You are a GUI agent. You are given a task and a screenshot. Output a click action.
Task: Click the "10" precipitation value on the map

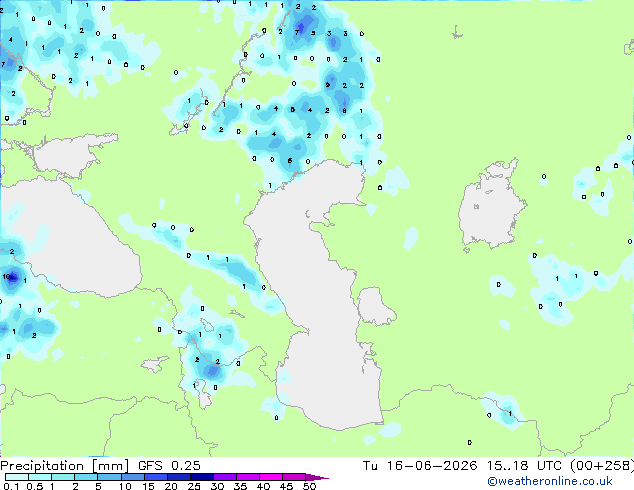pos(6,277)
